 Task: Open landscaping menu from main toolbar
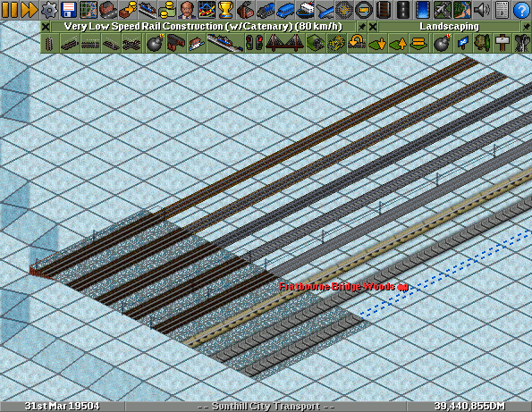click(x=462, y=10)
